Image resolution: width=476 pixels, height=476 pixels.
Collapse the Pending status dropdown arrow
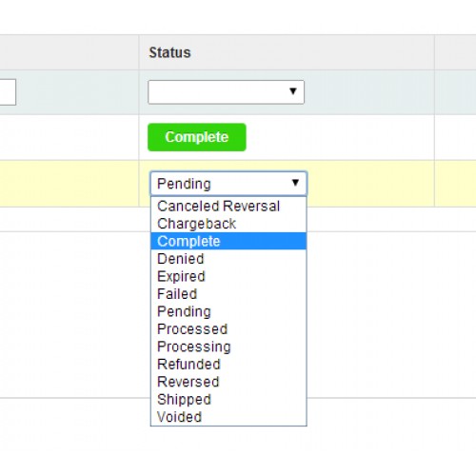tap(295, 183)
